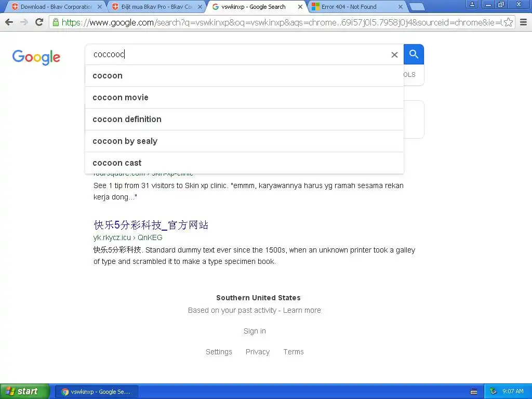532x399 pixels.
Task: Open the Chrome hamburger menu
Action: point(524,22)
